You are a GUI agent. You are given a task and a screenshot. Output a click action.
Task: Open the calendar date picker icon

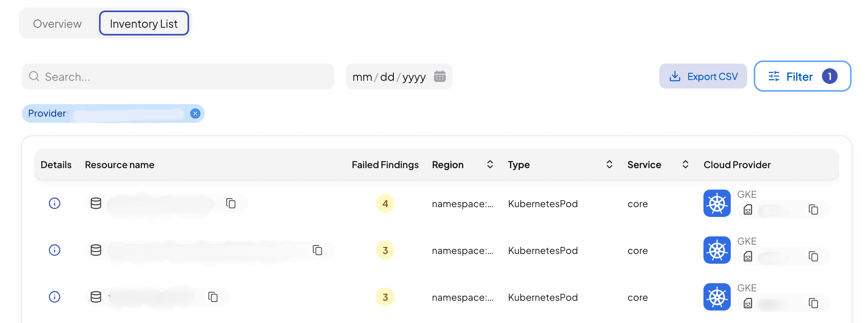(440, 76)
